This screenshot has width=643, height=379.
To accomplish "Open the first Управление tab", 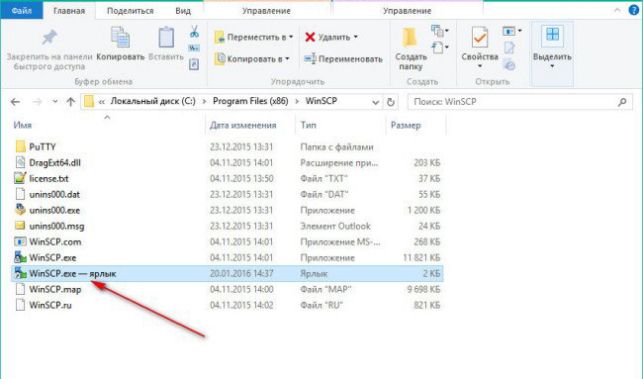I will [x=266, y=11].
